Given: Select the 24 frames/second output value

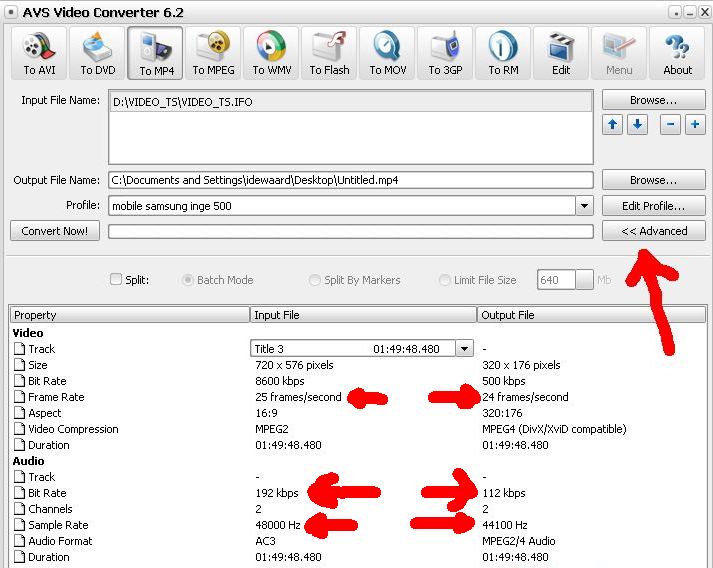Looking at the screenshot, I should [x=525, y=397].
